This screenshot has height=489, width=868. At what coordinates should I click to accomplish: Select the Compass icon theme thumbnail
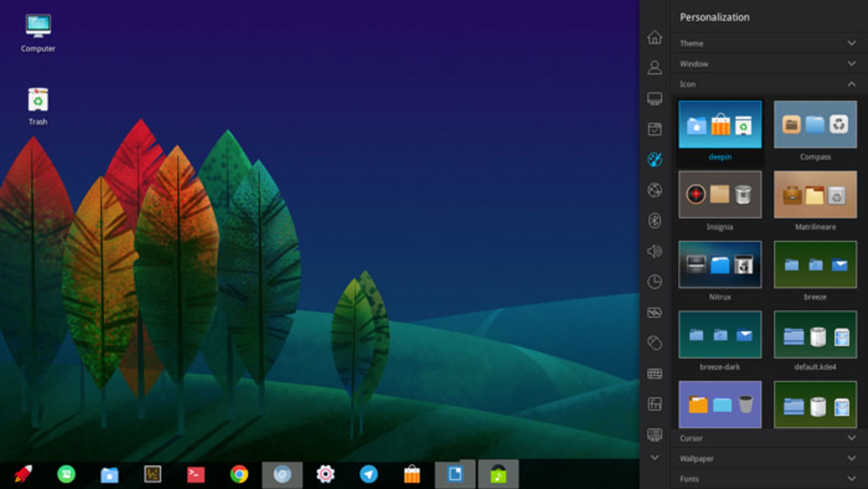[815, 125]
